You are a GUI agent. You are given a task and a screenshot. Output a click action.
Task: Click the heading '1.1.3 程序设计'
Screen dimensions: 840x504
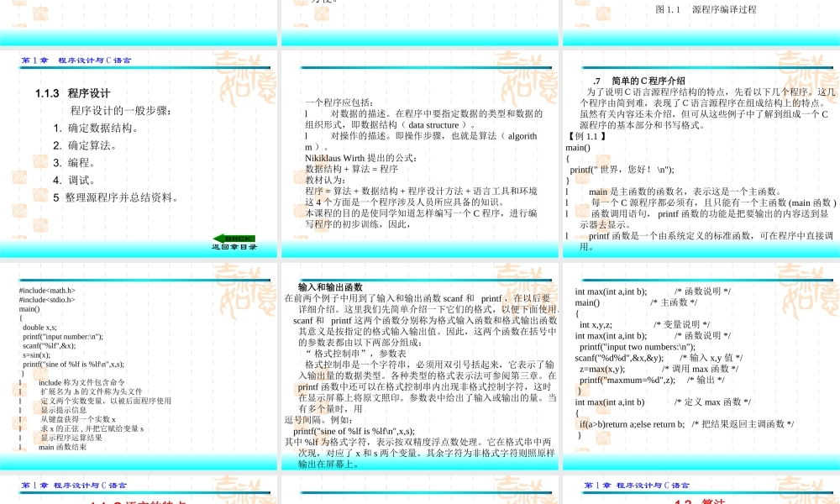point(73,93)
